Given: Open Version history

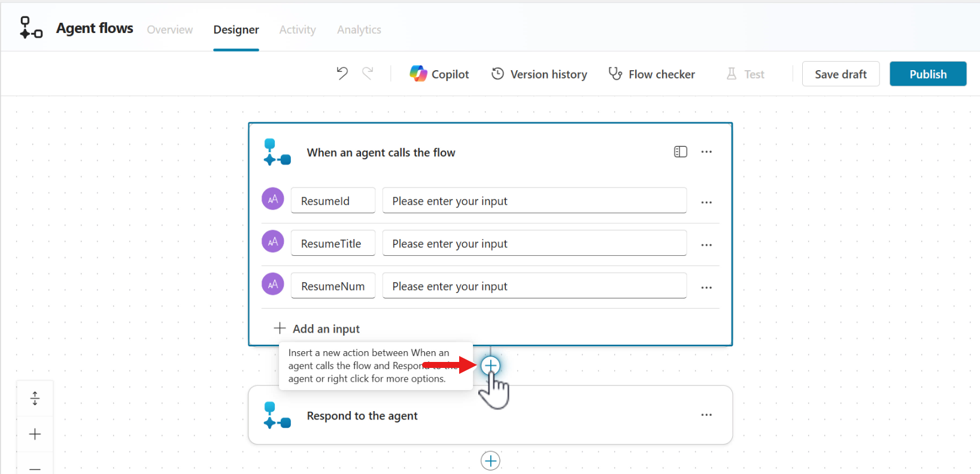Looking at the screenshot, I should click(x=539, y=74).
